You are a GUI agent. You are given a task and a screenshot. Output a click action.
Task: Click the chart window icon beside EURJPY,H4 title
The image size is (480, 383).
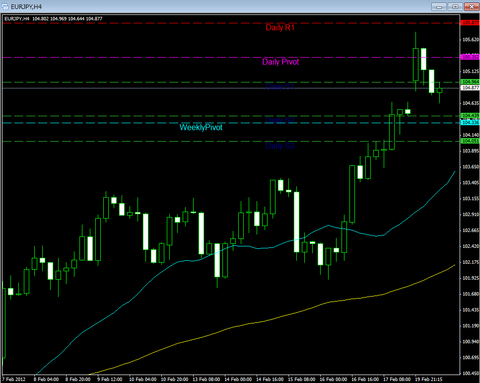6,7
